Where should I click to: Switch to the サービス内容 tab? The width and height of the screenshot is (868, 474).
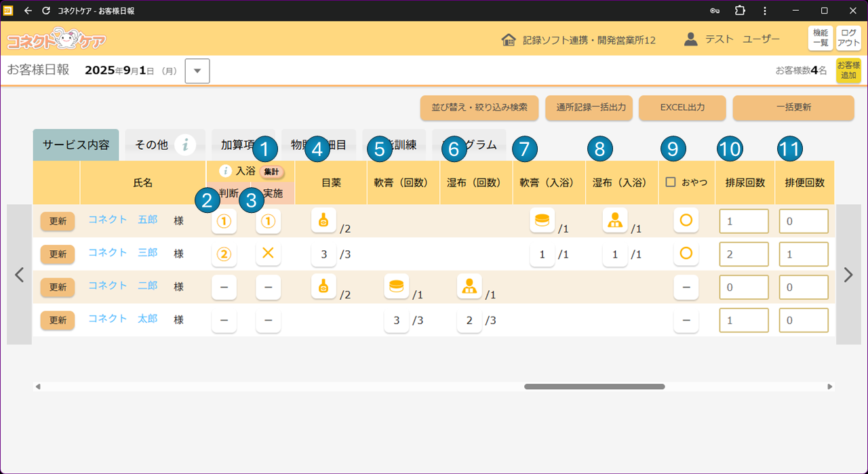[x=76, y=145]
